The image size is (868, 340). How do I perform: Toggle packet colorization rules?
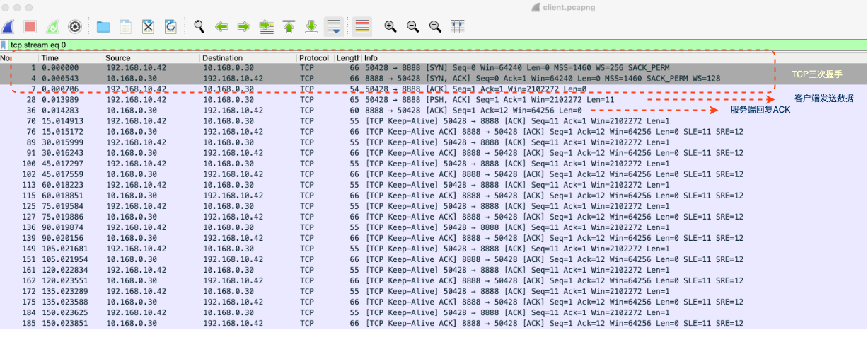[362, 27]
